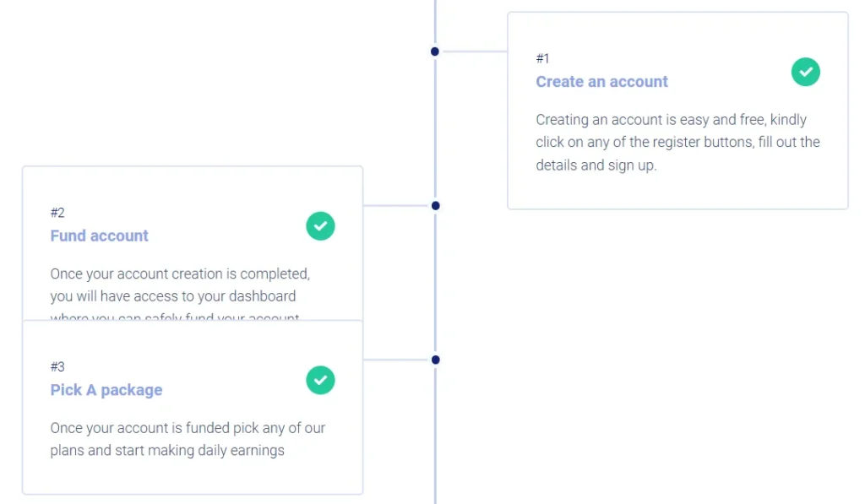Select the timeline dot for step #1
The height and width of the screenshot is (504, 865).
[x=435, y=51]
